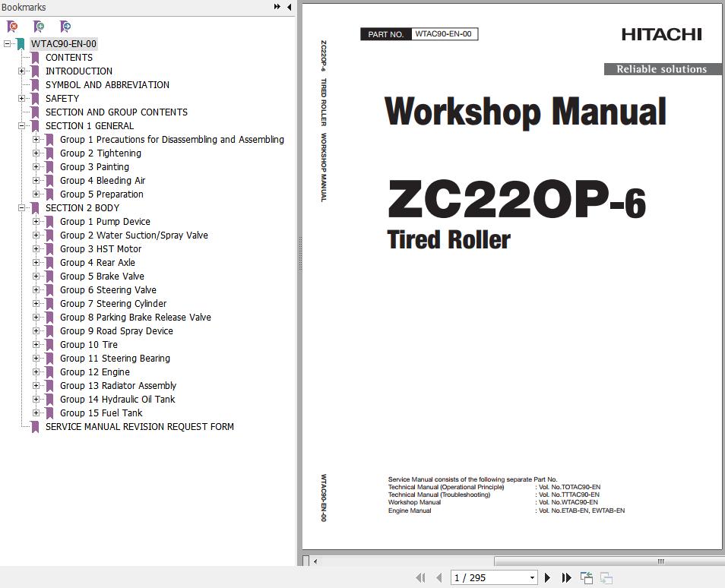Open the INTRODUCTION bookmark
The height and width of the screenshot is (588, 725).
pos(79,71)
